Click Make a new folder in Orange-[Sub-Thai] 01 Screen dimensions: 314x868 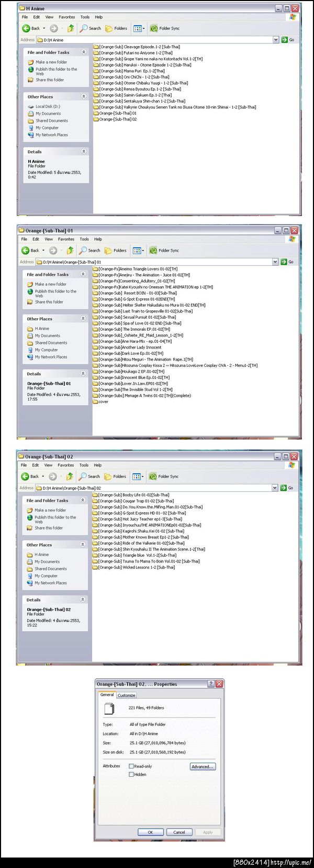[51, 284]
